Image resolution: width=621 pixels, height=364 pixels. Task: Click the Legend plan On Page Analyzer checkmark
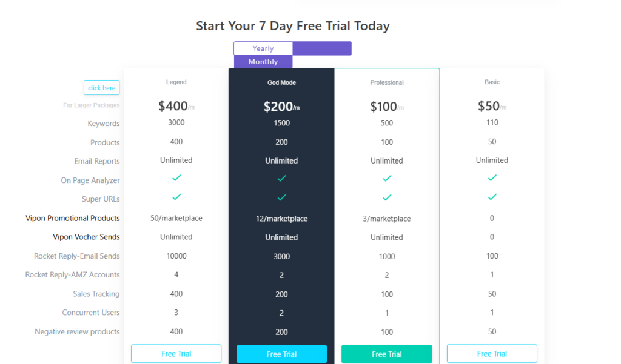pos(176,178)
